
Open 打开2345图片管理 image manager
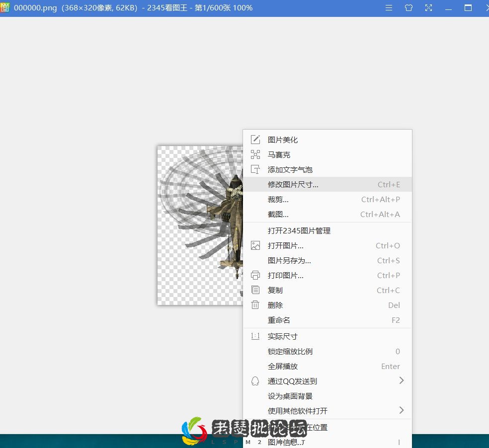pos(298,230)
